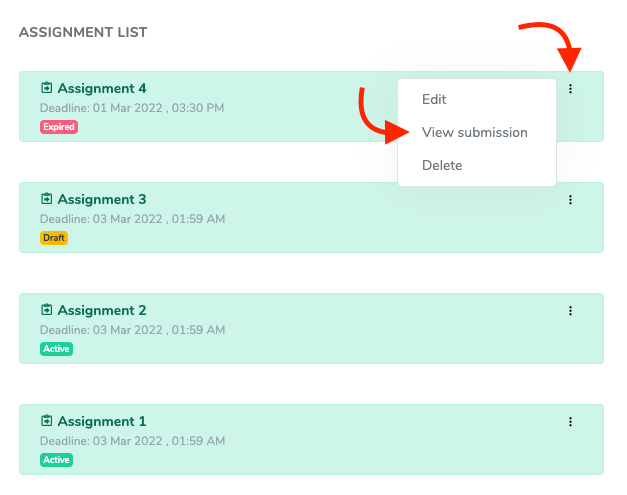
Task: Expand the kebab options menu for Assignment 2
Action: tap(570, 311)
